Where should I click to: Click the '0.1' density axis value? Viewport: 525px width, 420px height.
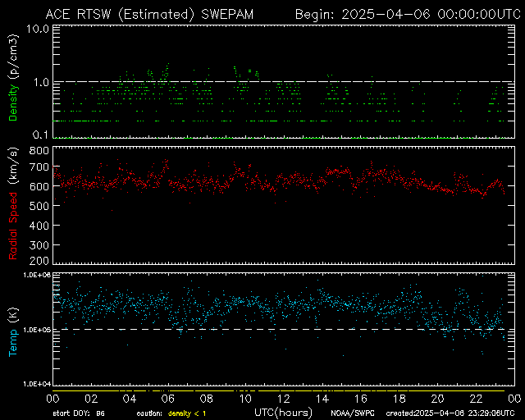point(40,135)
